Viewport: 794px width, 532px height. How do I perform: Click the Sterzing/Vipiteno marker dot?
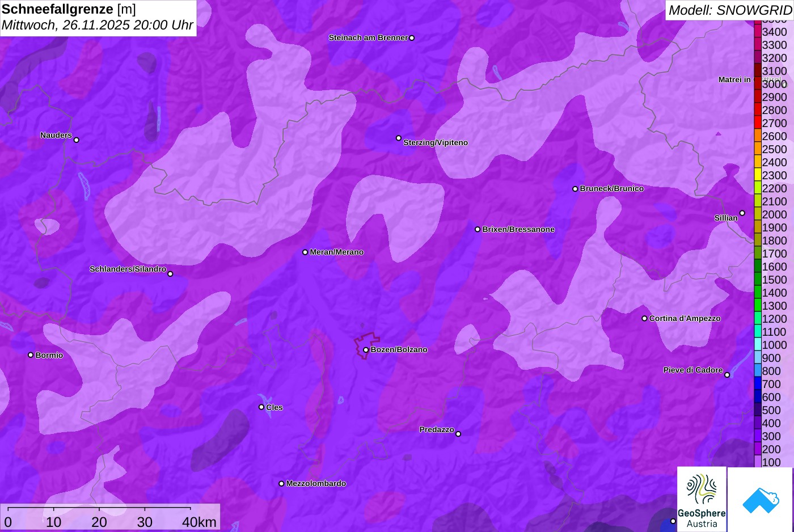click(399, 138)
